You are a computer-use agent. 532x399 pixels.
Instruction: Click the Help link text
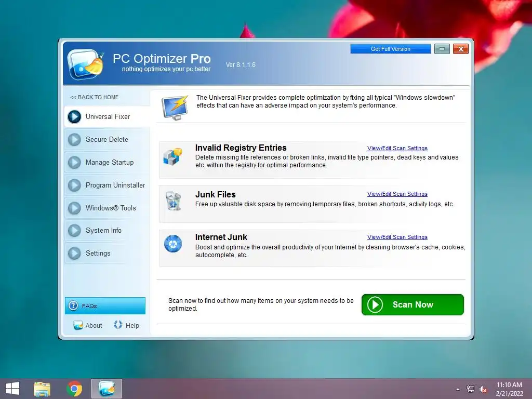[x=132, y=325]
